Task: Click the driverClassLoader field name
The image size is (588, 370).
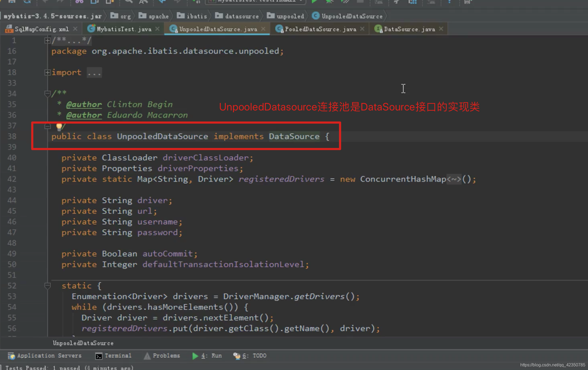Action: [206, 158]
